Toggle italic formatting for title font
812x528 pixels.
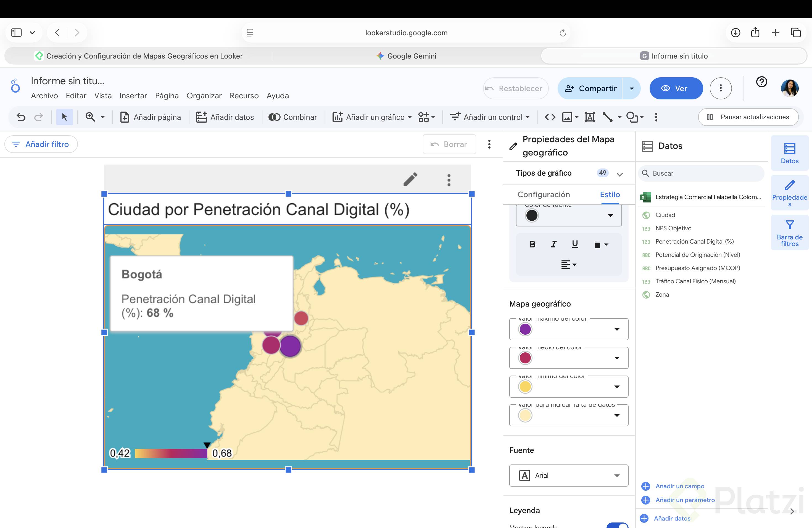point(553,244)
